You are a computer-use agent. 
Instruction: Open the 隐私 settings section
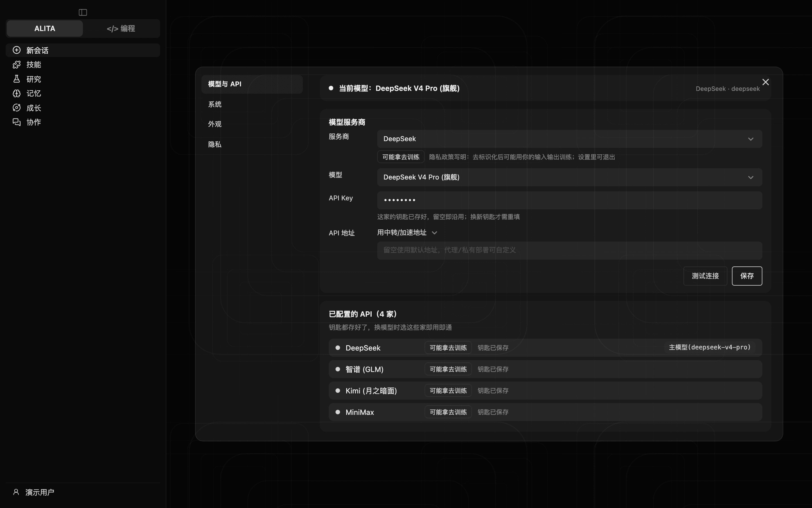click(252, 144)
